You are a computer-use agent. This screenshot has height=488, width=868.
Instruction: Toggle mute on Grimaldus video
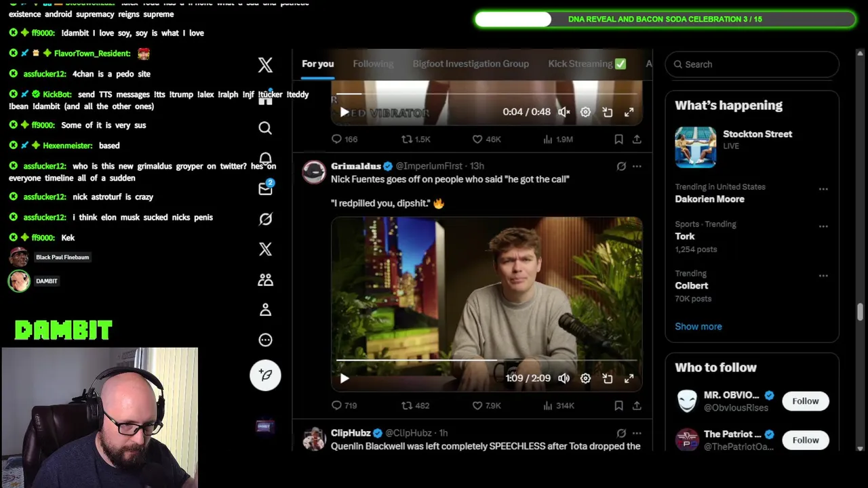pos(564,378)
